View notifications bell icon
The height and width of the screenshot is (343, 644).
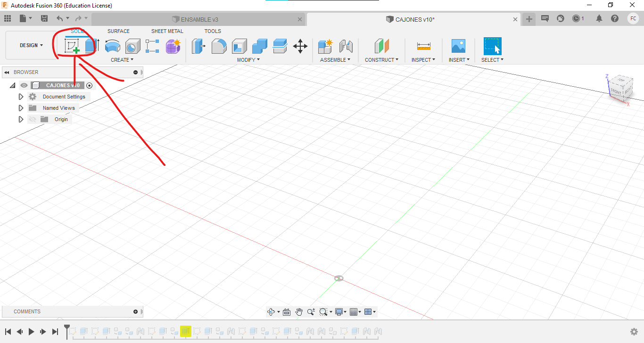click(599, 18)
